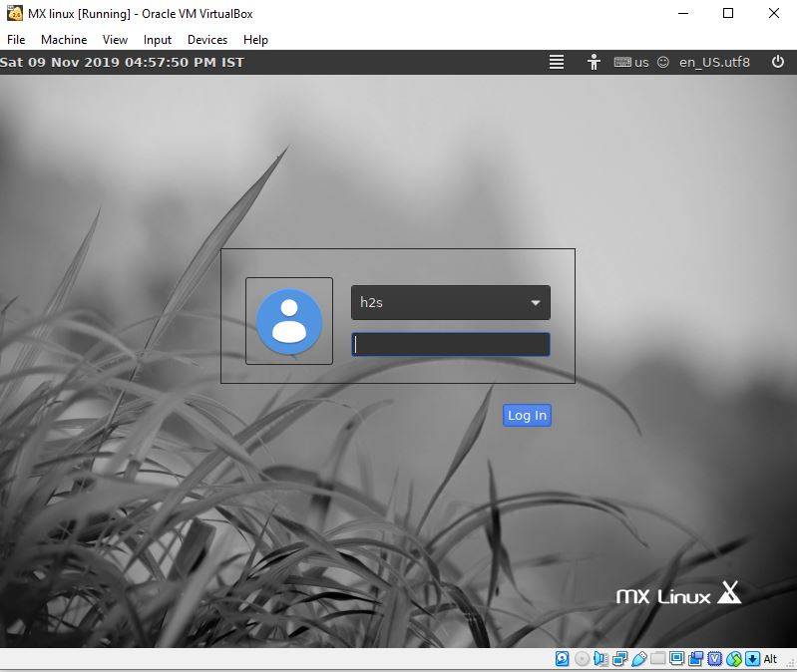Click the 'Alt' host key label
This screenshot has height=672, width=797.
click(770, 659)
